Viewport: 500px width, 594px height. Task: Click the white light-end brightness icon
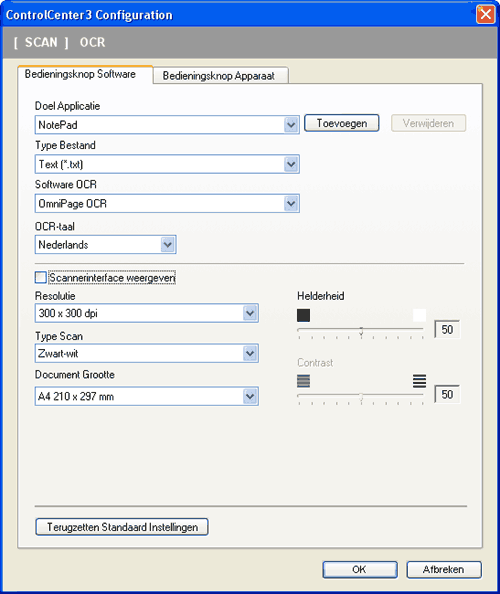(419, 315)
